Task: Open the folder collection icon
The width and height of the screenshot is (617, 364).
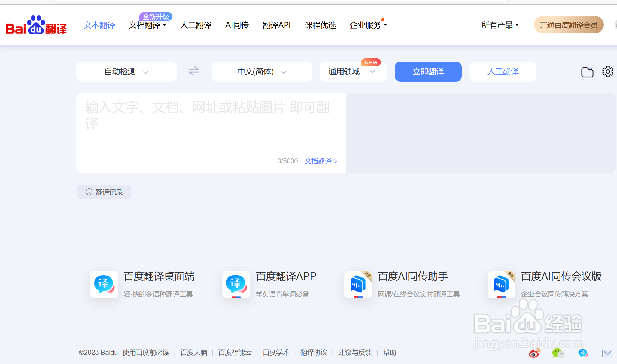Action: coord(587,72)
